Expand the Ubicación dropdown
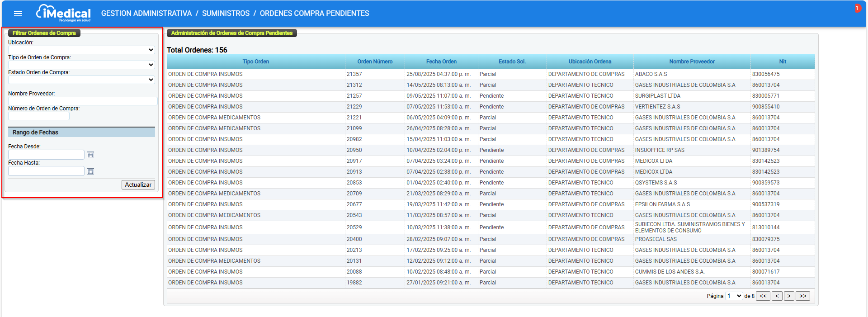 [81, 50]
